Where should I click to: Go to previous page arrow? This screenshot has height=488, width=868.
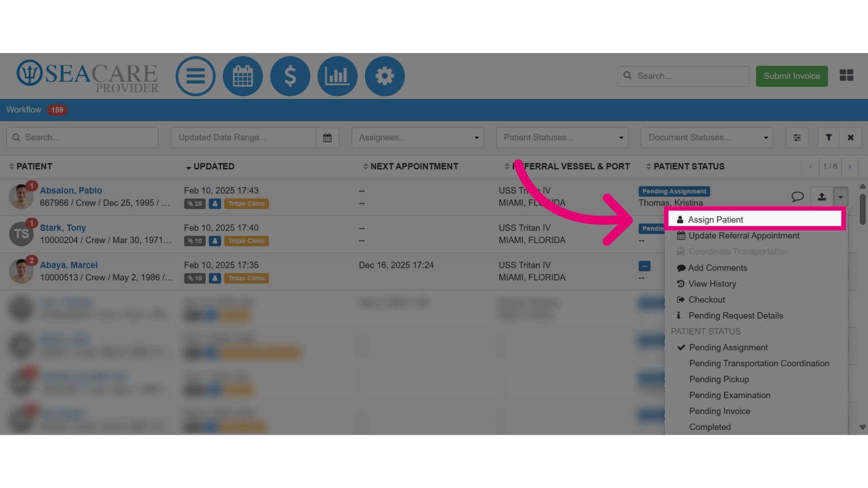click(x=811, y=166)
